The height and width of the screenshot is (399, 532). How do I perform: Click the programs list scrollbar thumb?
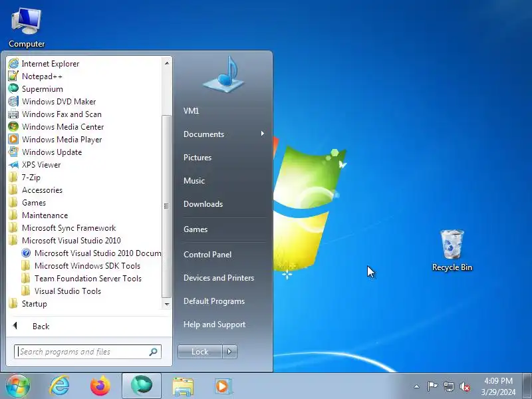[167, 206]
